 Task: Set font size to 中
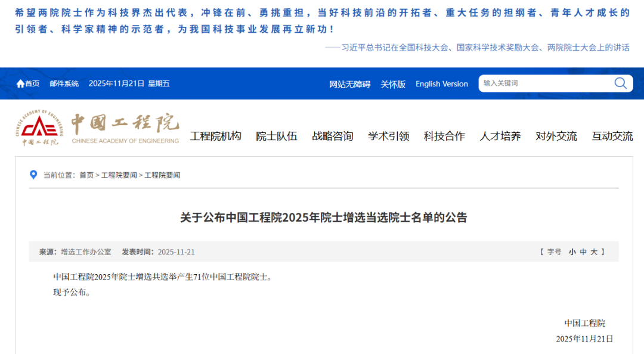(583, 251)
